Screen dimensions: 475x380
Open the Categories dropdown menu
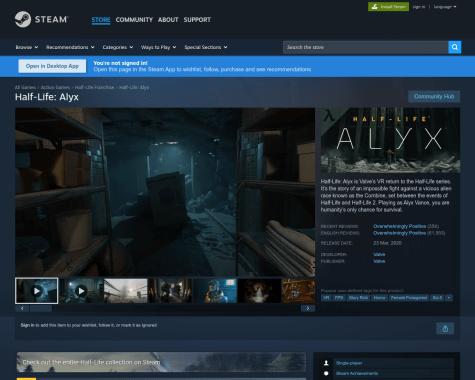click(118, 47)
